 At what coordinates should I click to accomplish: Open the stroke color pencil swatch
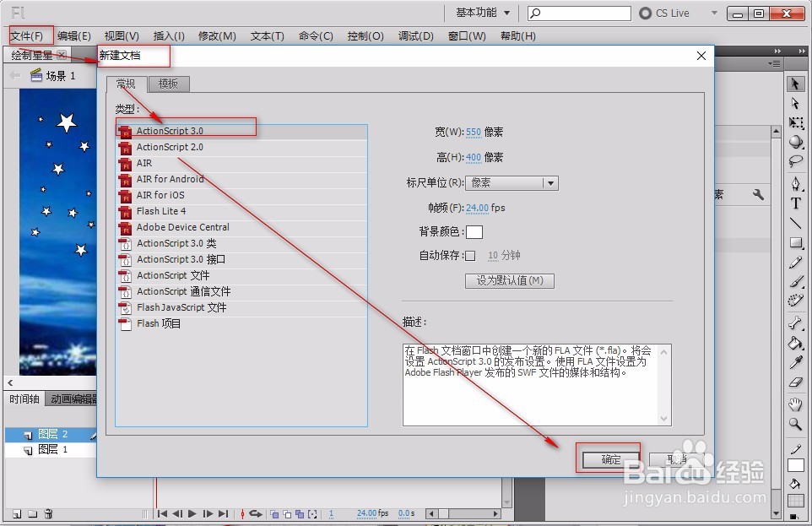click(796, 465)
